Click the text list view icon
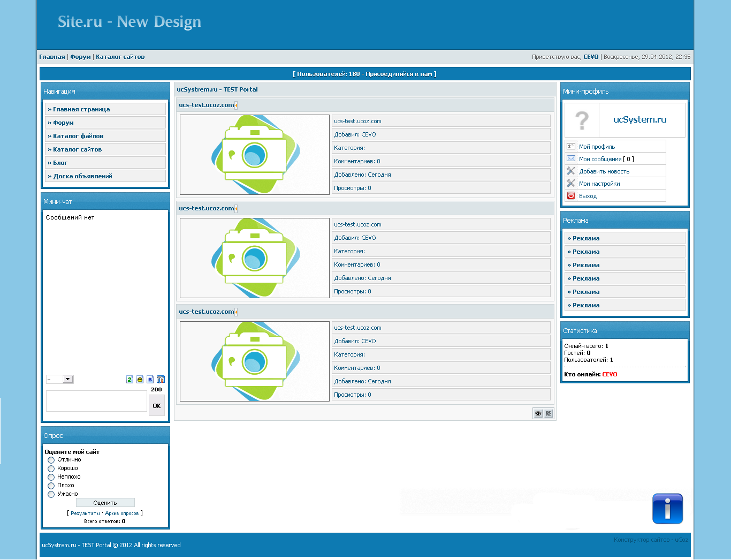Viewport: 731px width, 560px height. click(549, 413)
